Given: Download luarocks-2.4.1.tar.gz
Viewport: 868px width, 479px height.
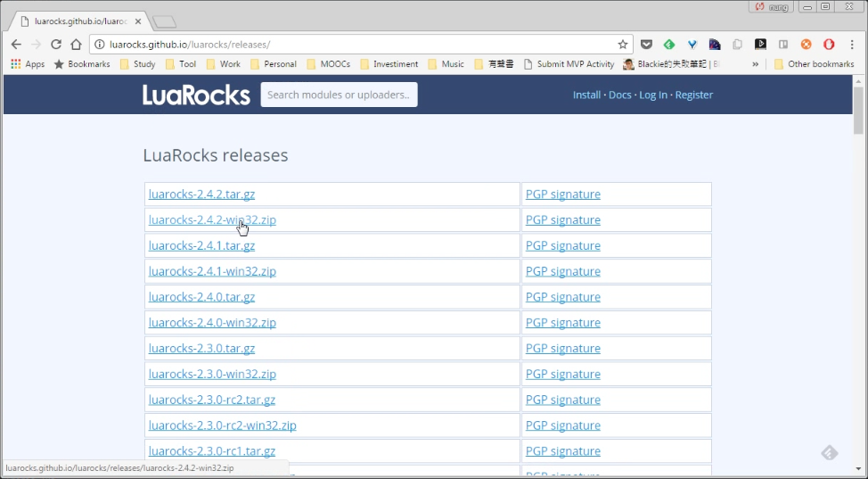Looking at the screenshot, I should (201, 245).
